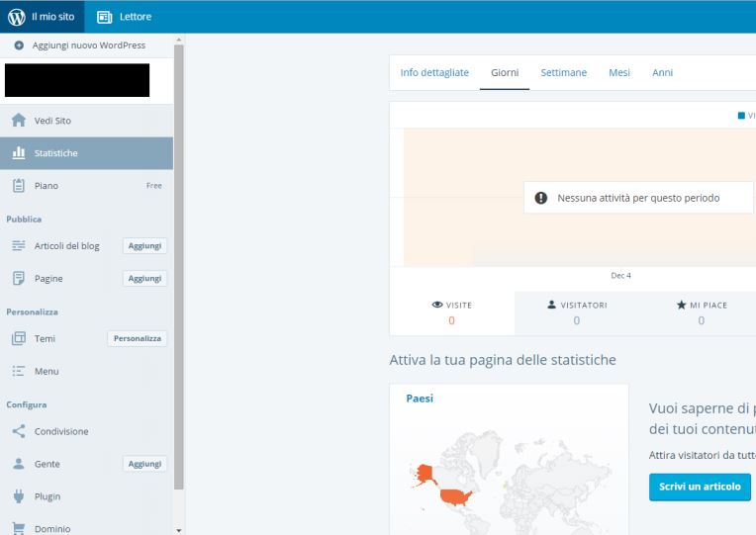Switch to the Mesi tab
756x535 pixels.
coord(618,73)
